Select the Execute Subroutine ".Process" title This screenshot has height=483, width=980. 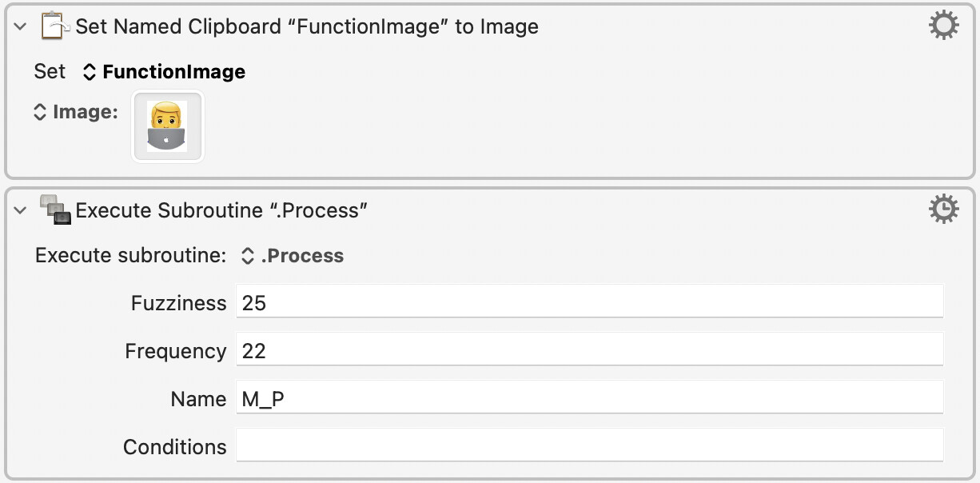coord(221,210)
